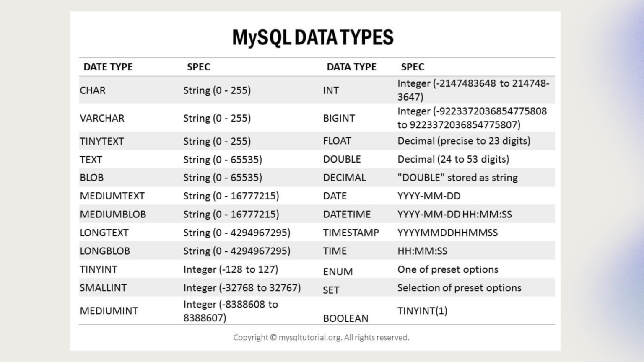Click the TINYTEXT entry
Image resolution: width=644 pixels, height=362 pixels.
(102, 141)
